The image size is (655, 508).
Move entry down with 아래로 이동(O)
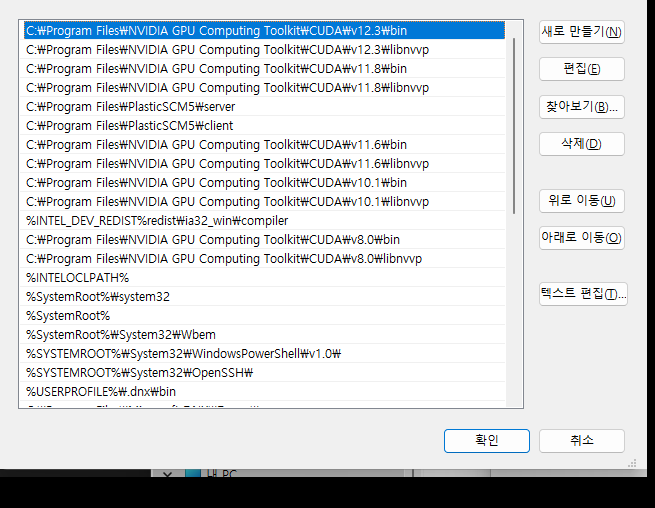tap(581, 238)
